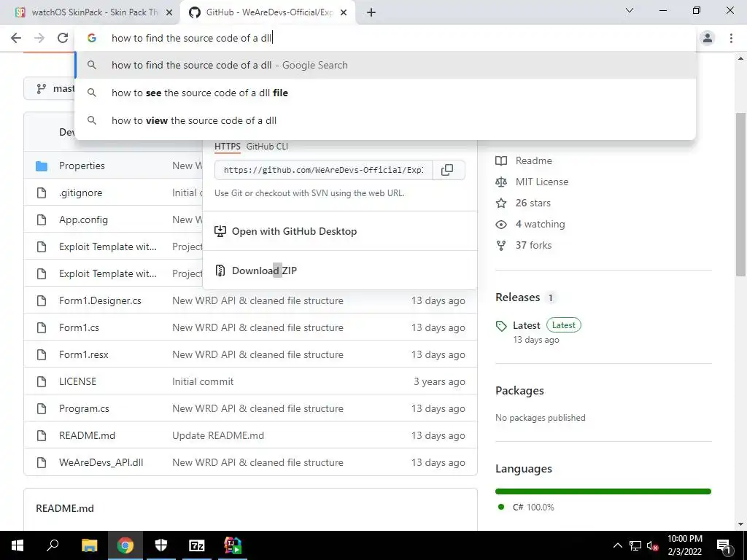Switch to GitHub CLI clone tab
This screenshot has height=560, width=747.
(x=267, y=147)
